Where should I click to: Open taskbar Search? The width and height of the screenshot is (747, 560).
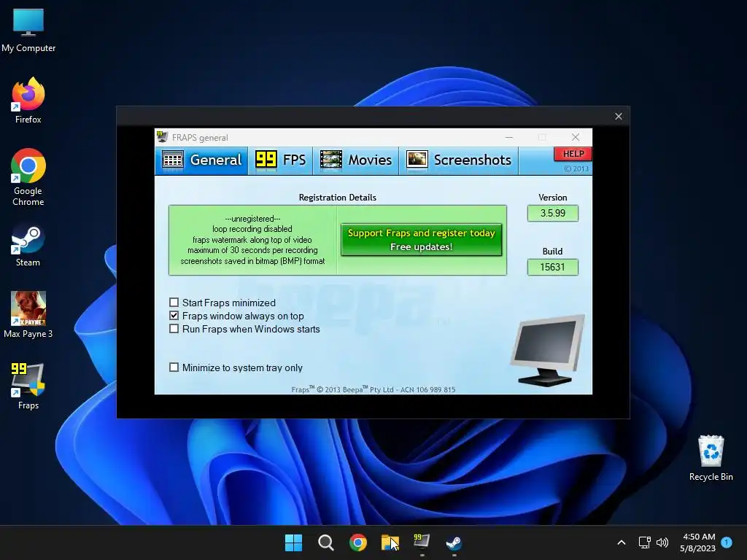326,542
